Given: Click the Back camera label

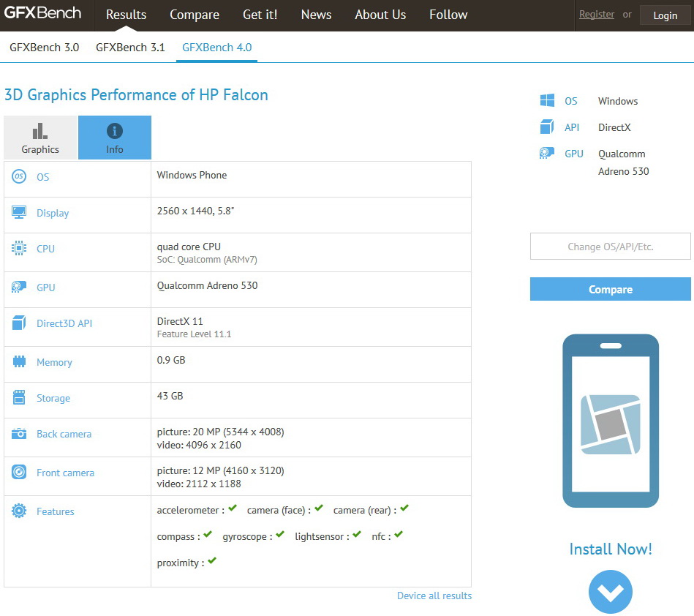Looking at the screenshot, I should (x=64, y=434).
